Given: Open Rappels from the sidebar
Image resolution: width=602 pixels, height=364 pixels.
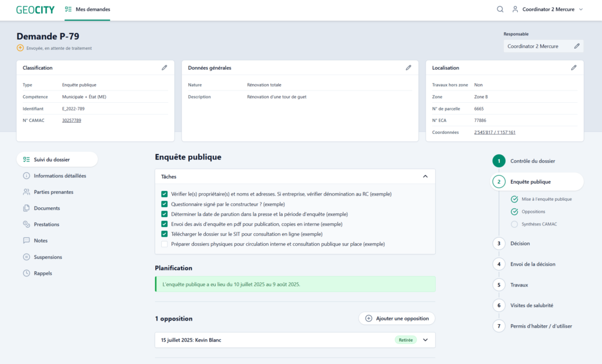Looking at the screenshot, I should pos(43,273).
